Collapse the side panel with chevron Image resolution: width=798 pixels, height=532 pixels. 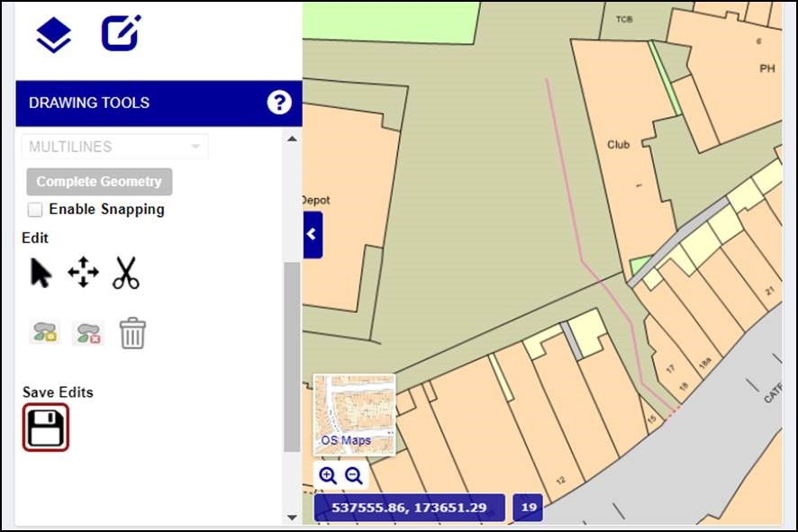[x=312, y=234]
